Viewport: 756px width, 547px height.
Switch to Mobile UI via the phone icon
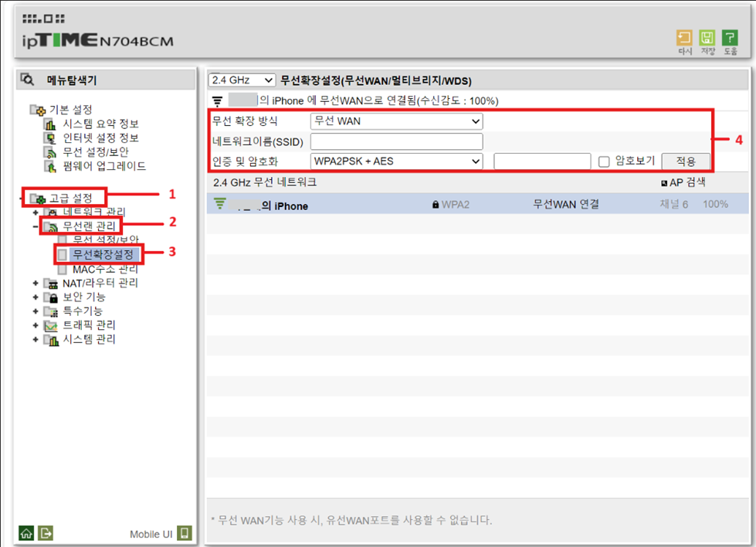tap(184, 533)
